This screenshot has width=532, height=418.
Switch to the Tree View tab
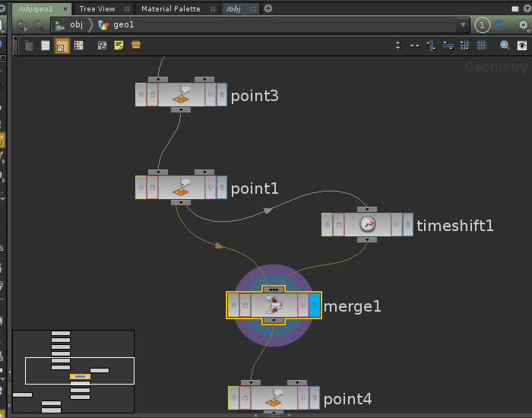coord(97,9)
